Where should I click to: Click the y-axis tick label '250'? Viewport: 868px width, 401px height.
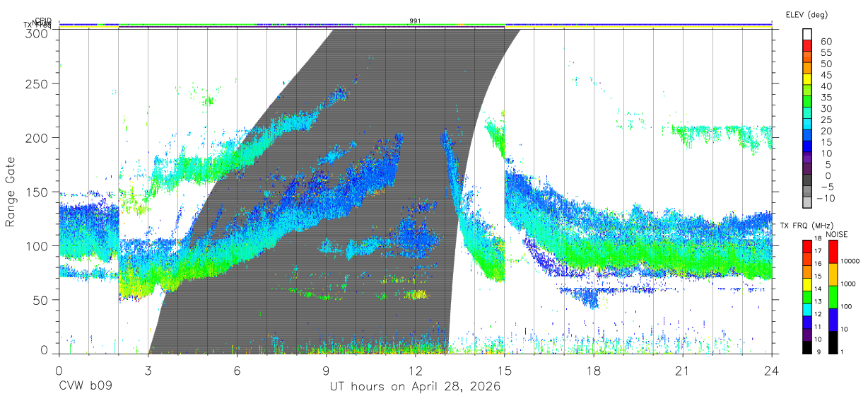coord(37,84)
